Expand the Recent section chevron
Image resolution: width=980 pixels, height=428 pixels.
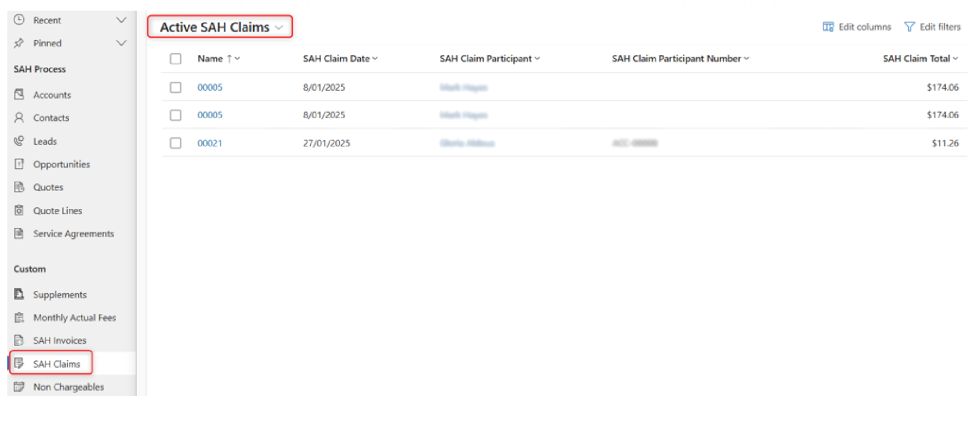121,20
